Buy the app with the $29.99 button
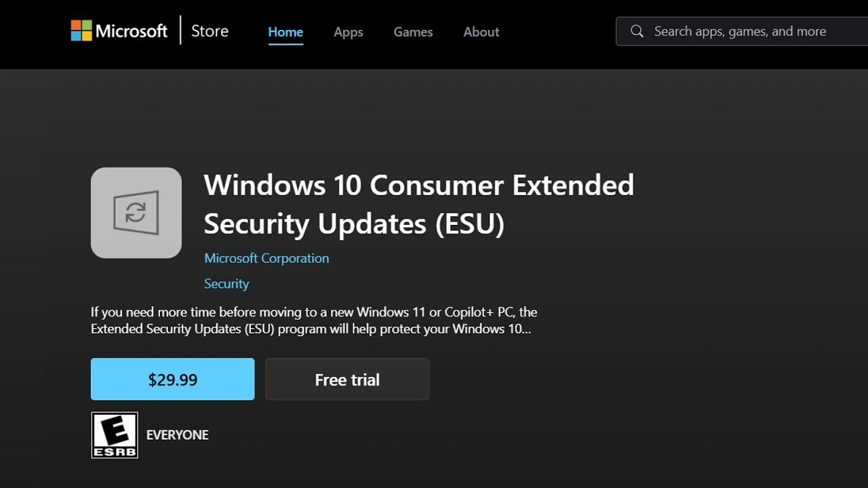Screen dimensions: 868x488 (173, 380)
